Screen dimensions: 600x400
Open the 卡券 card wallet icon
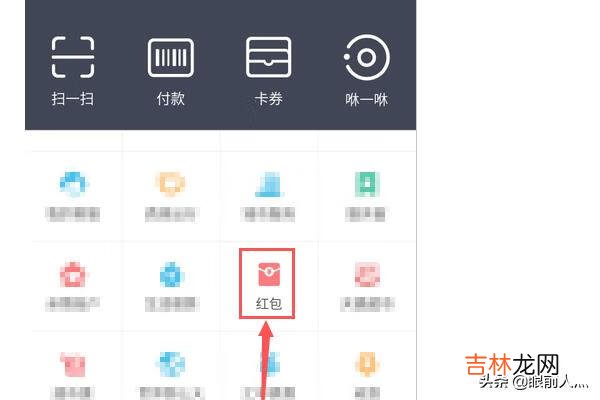point(268,57)
